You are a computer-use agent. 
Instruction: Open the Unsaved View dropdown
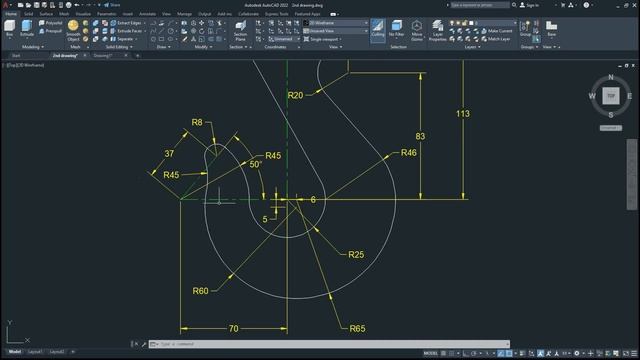[x=336, y=31]
